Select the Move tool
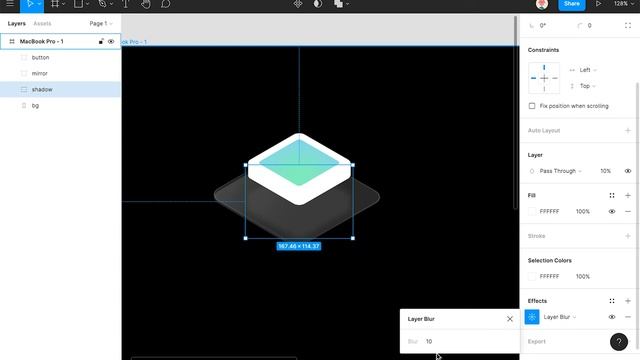Screen dimensions: 640x360 coord(30,4)
